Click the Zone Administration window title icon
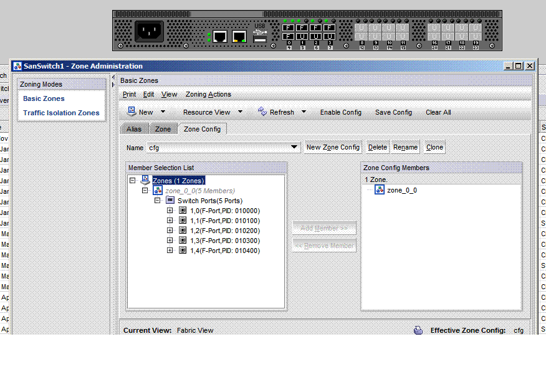The width and height of the screenshot is (546, 392). coord(17,66)
